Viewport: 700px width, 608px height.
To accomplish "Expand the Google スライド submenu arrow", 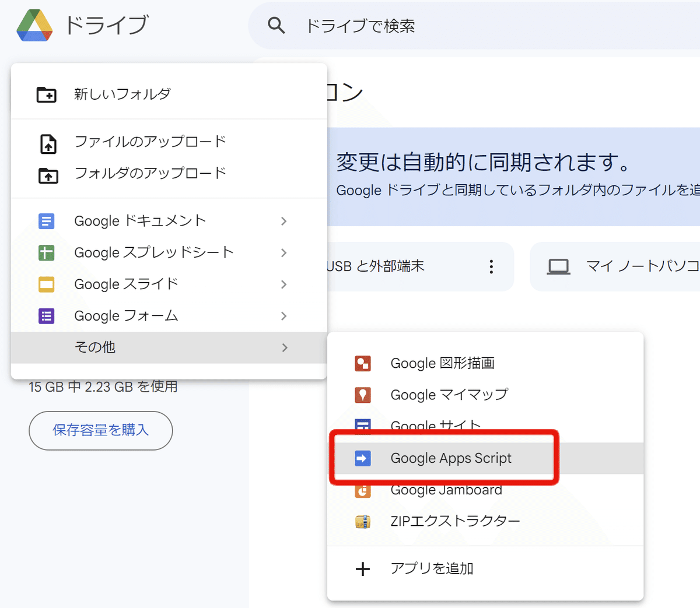I will tap(283, 284).
